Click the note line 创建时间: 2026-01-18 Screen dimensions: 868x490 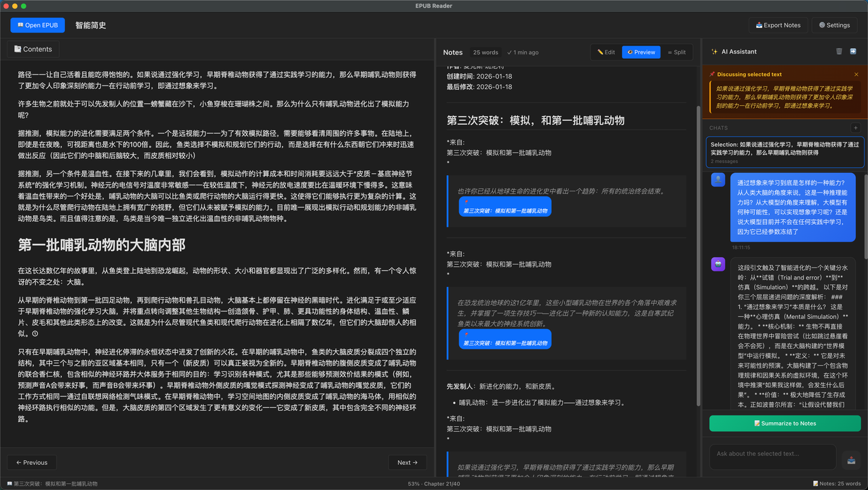(479, 77)
